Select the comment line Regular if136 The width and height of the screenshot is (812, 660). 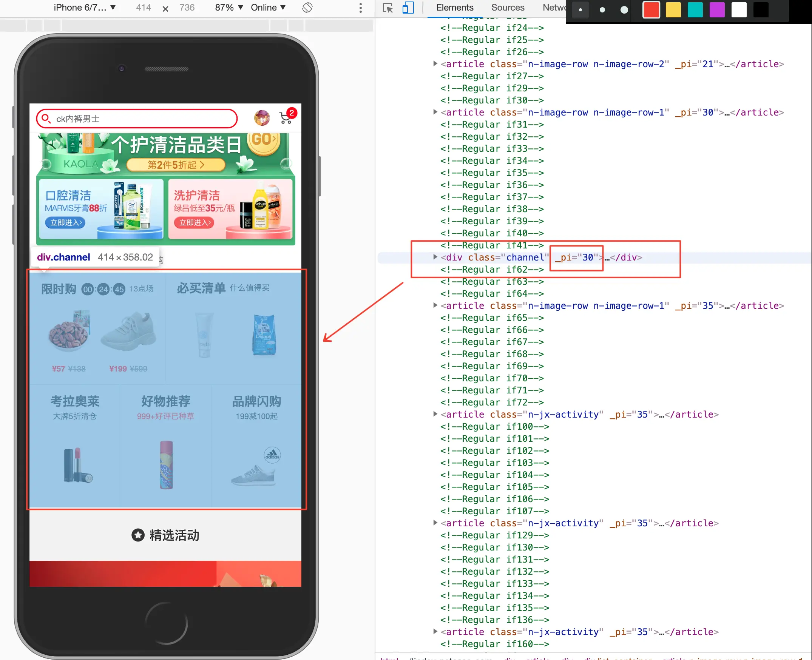coord(494,620)
